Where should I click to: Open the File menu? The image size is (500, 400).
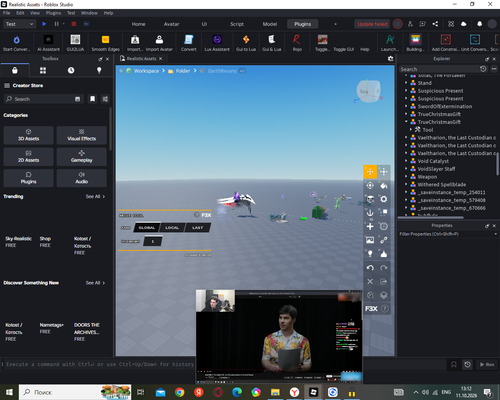pos(7,13)
